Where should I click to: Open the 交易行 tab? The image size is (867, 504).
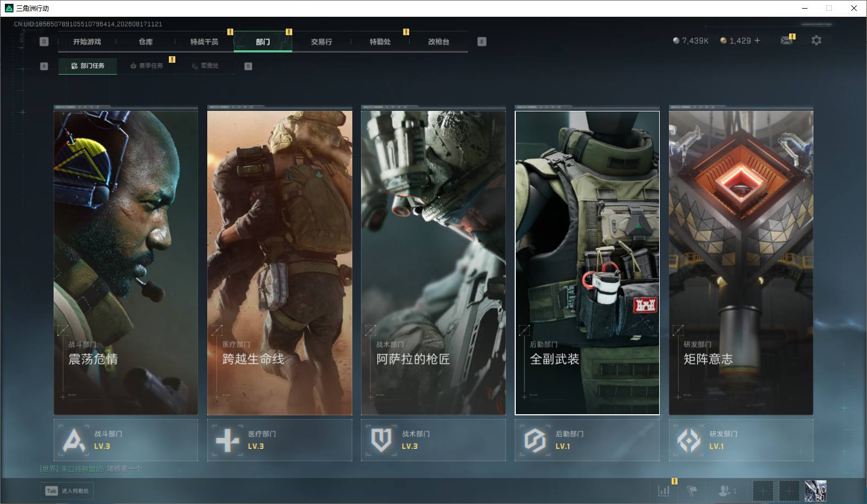pyautogui.click(x=321, y=42)
